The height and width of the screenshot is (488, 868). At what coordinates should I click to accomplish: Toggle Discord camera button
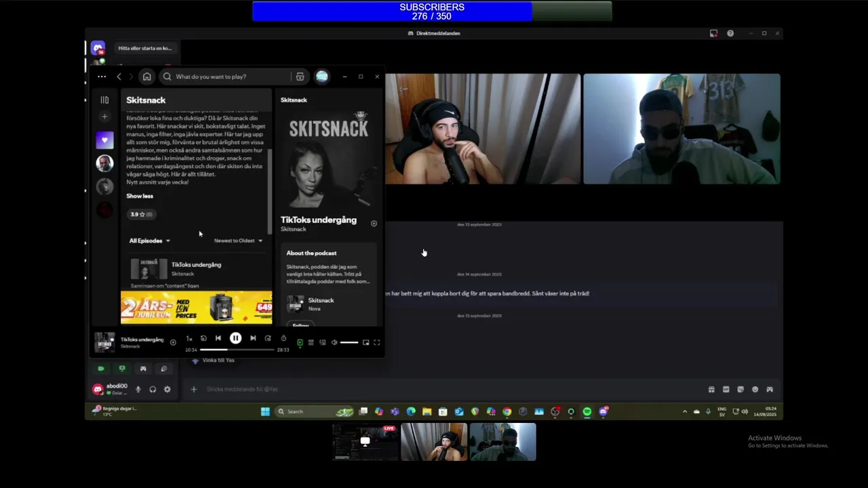(x=101, y=369)
